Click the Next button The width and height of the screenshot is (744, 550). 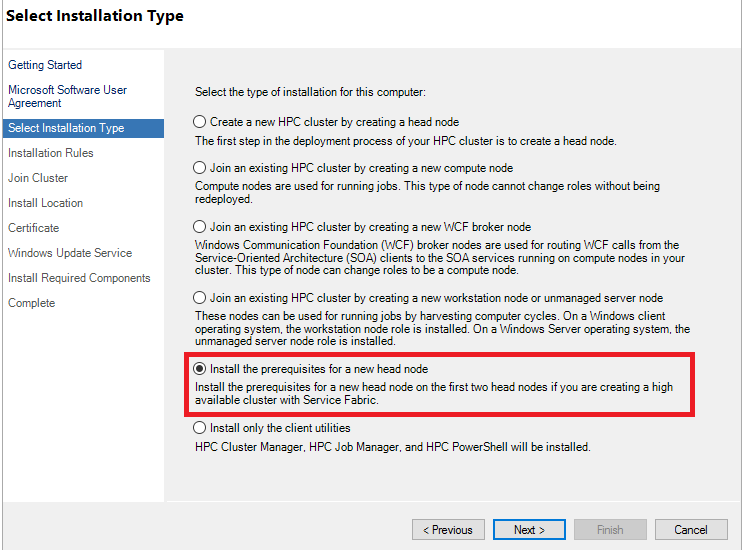pyautogui.click(x=529, y=530)
